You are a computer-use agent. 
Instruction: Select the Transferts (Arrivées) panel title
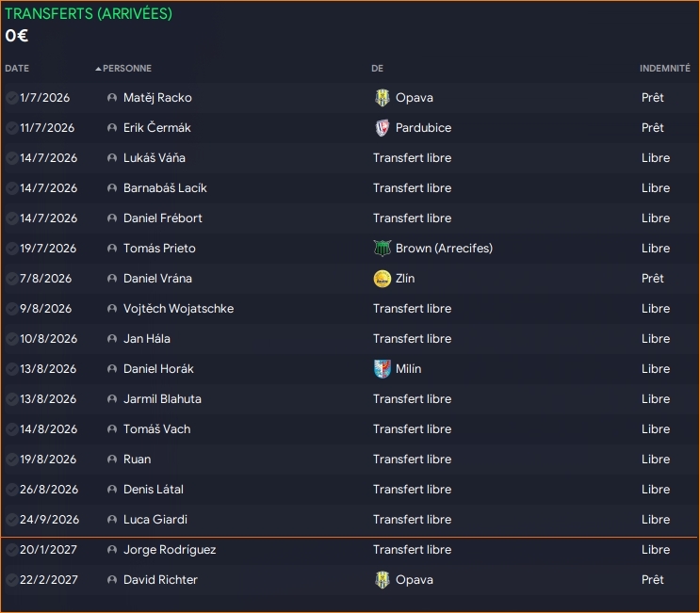[x=89, y=14]
